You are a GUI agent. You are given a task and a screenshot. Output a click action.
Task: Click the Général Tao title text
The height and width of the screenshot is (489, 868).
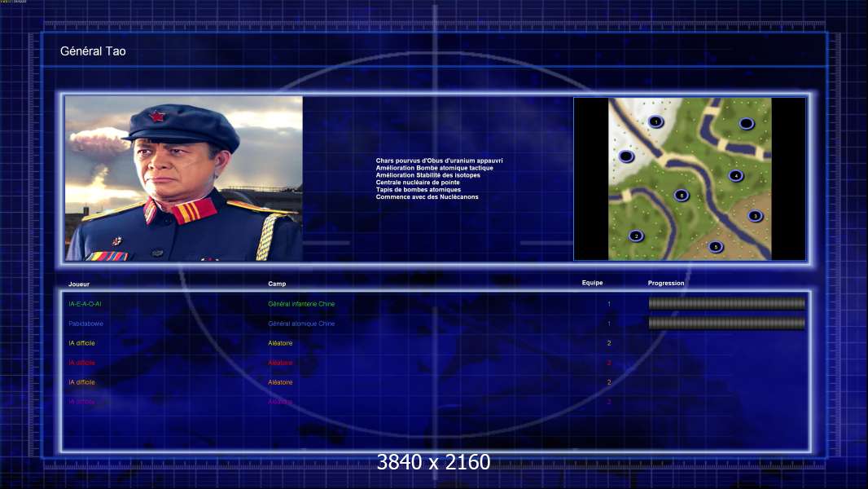click(x=93, y=51)
